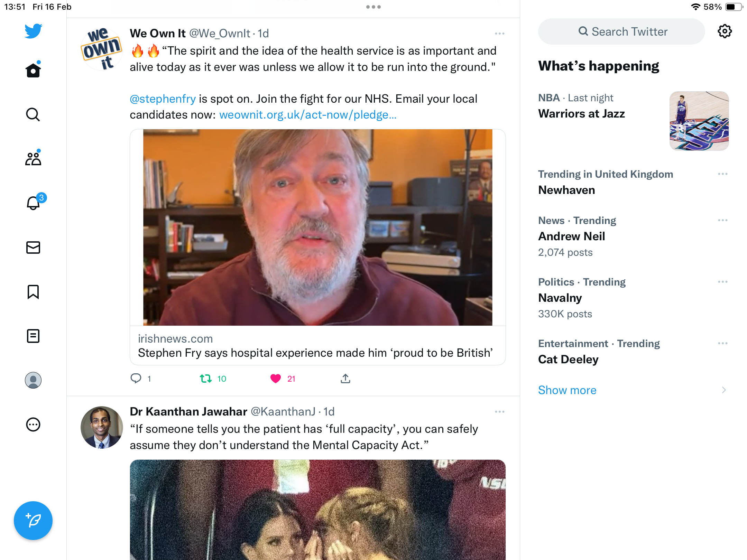Open the Communities people icon
747x560 pixels.
[x=33, y=158]
